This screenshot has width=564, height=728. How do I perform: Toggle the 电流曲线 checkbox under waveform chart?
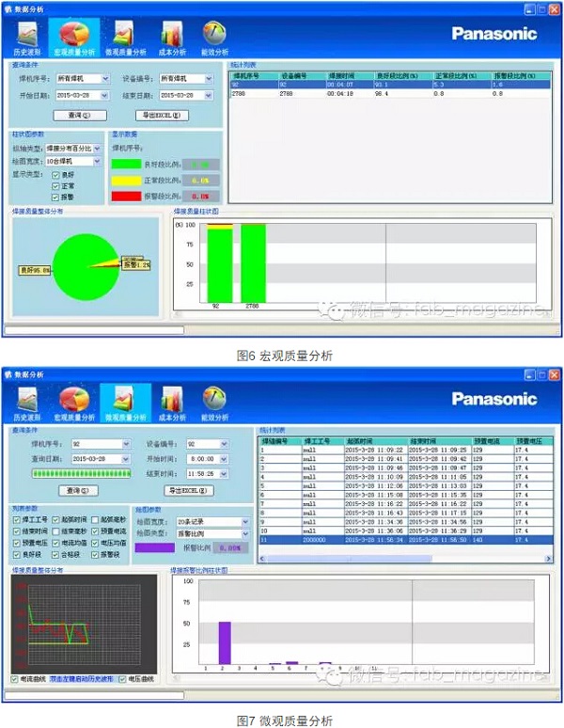[x=14, y=678]
